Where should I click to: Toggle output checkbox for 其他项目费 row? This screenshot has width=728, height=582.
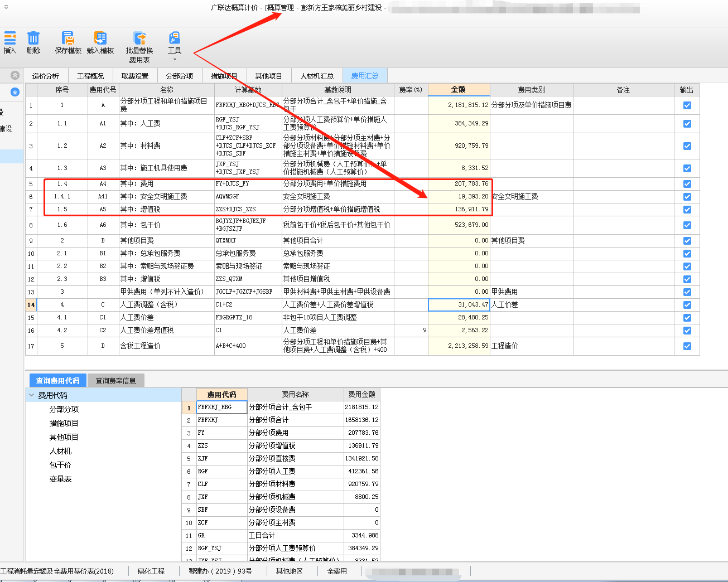[x=687, y=241]
